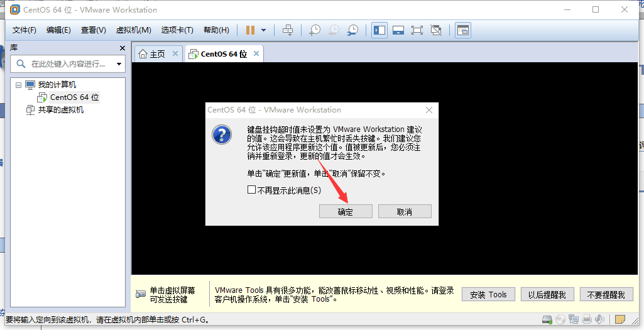Screen dimensions: 644x330
Task: Click the sound card status icon
Action: click(x=599, y=319)
